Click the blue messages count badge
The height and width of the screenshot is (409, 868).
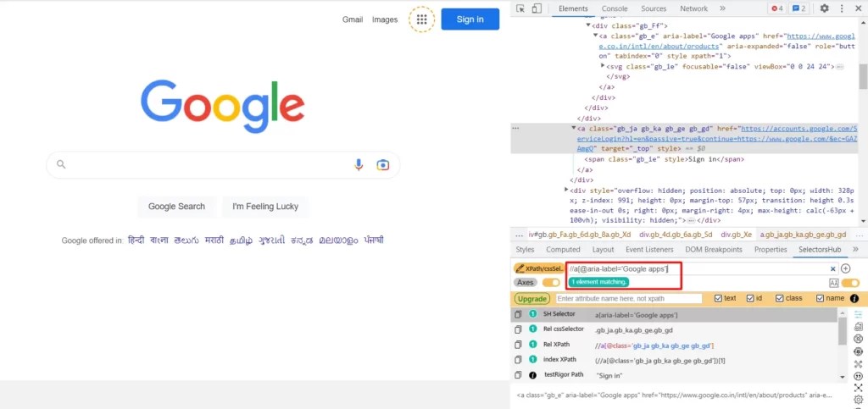pyautogui.click(x=798, y=8)
